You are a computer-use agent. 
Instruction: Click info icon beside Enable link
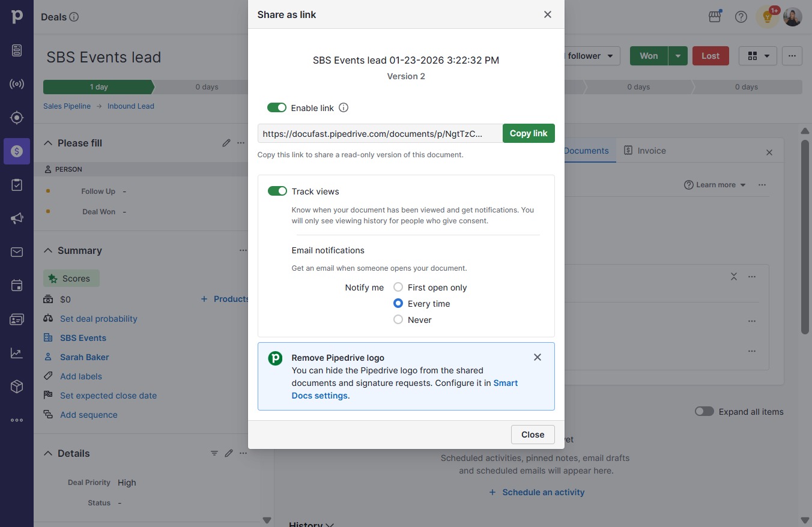[344, 108]
